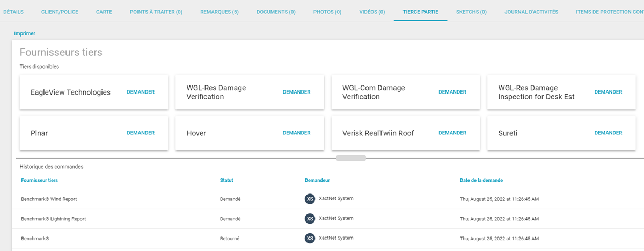The height and width of the screenshot is (251, 644).
Task: Open the Détails tab
Action: tap(13, 11)
